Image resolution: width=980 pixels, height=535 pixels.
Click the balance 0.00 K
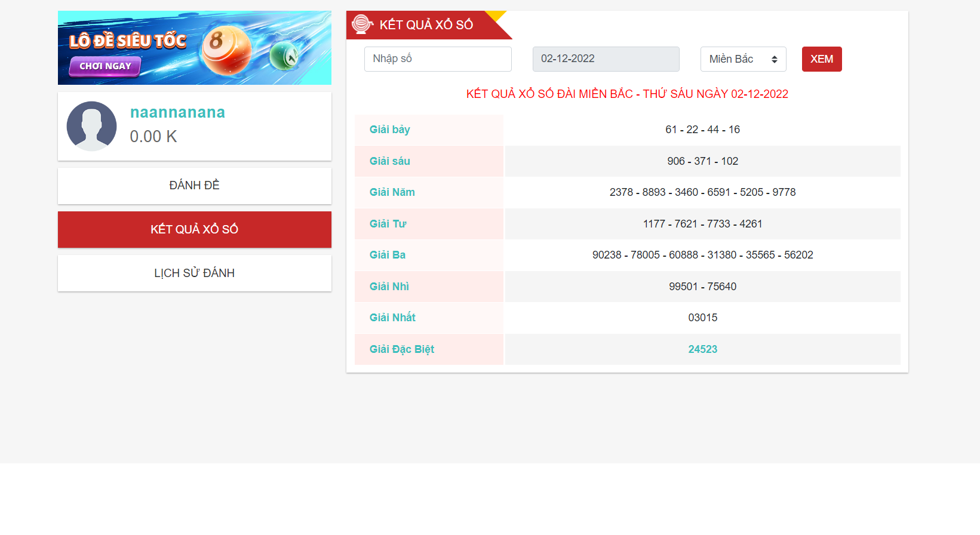tap(153, 137)
